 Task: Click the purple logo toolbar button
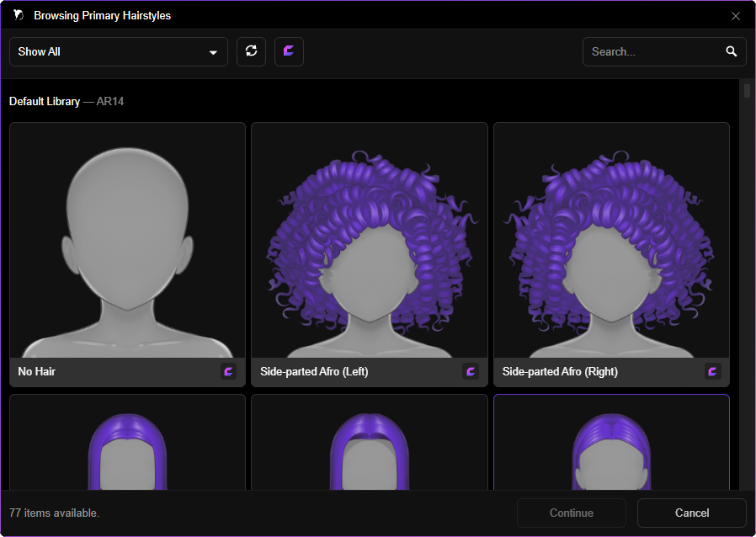pyautogui.click(x=289, y=51)
